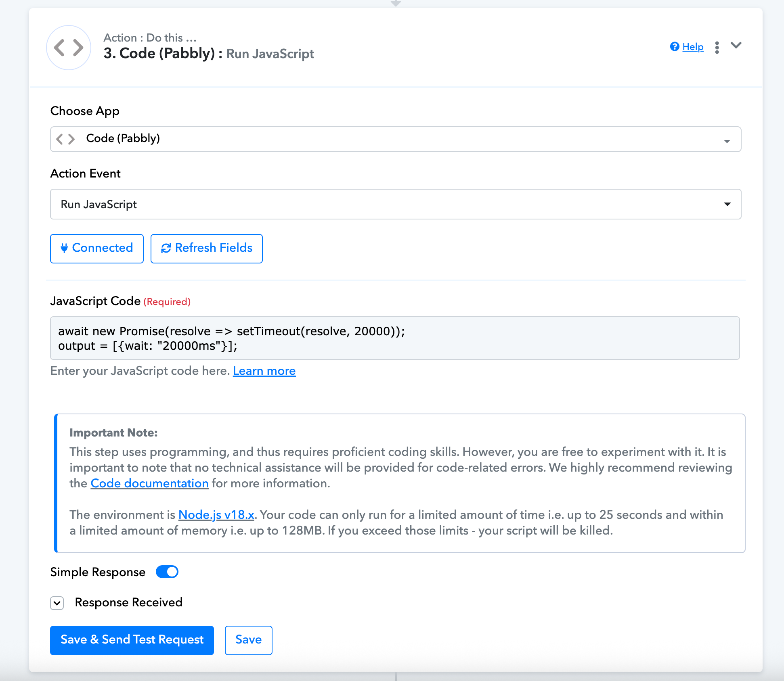Open the three-dot step options menu

point(717,47)
